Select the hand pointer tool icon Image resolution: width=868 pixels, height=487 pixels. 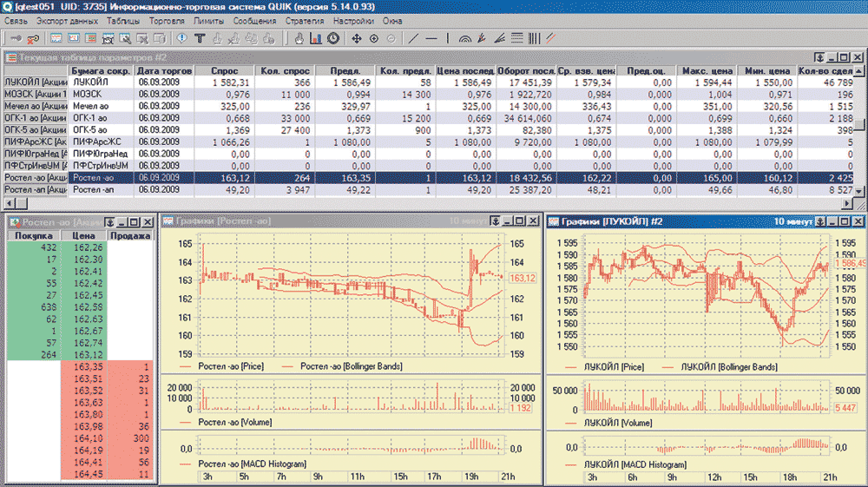pyautogui.click(x=299, y=39)
